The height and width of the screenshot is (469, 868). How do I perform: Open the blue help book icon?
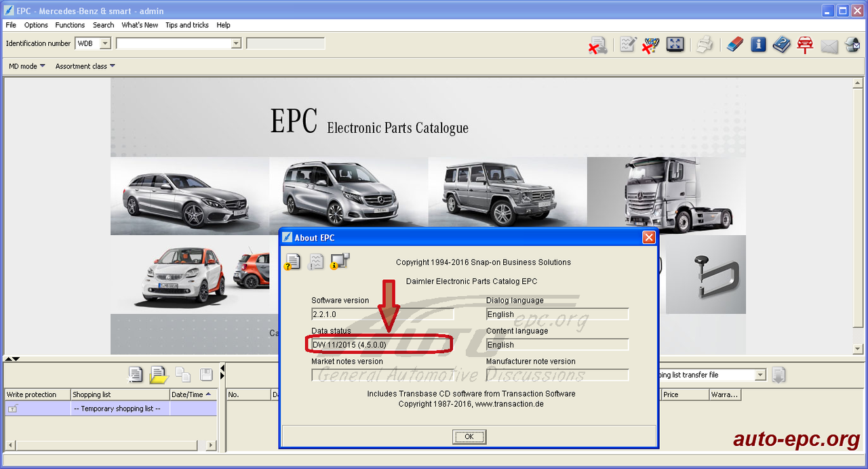[x=781, y=45]
